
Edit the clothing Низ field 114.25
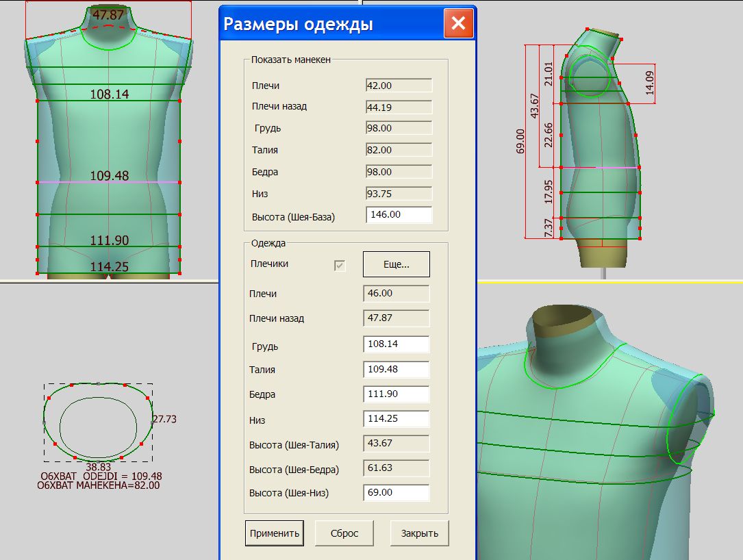point(396,418)
